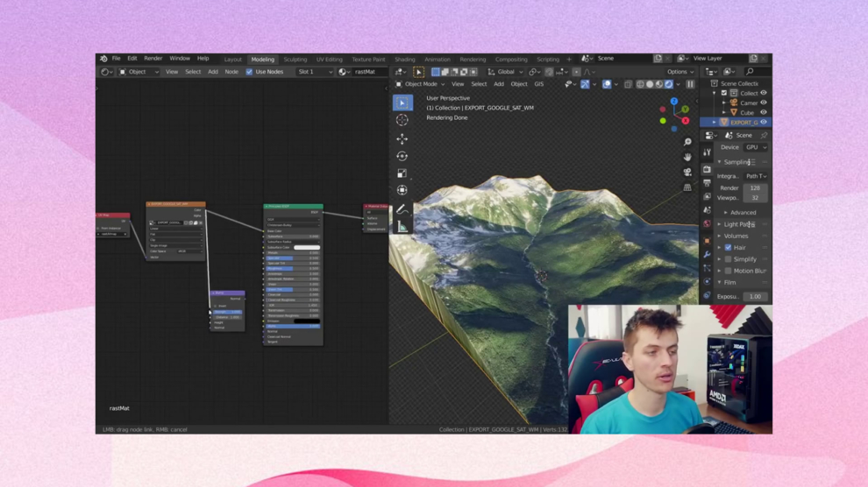Uncheck the Hair panel checkbox

click(728, 248)
